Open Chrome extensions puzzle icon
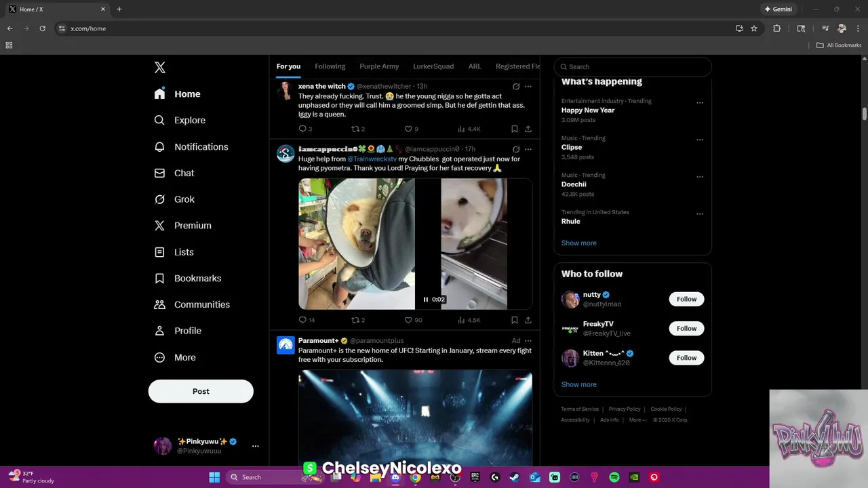This screenshot has height=488, width=868. 777,28
